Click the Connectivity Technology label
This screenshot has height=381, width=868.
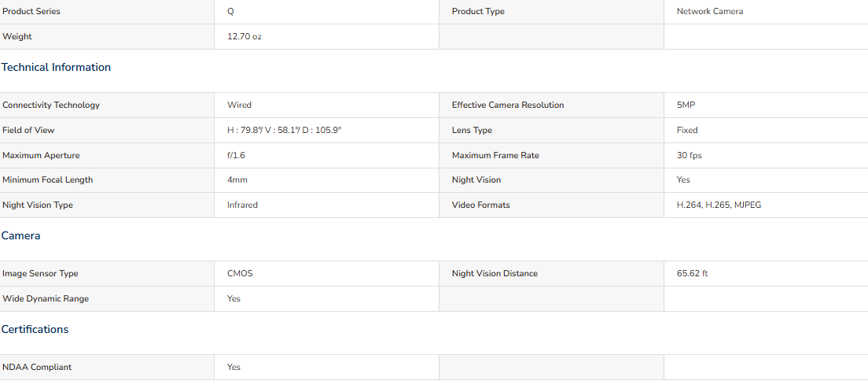51,105
